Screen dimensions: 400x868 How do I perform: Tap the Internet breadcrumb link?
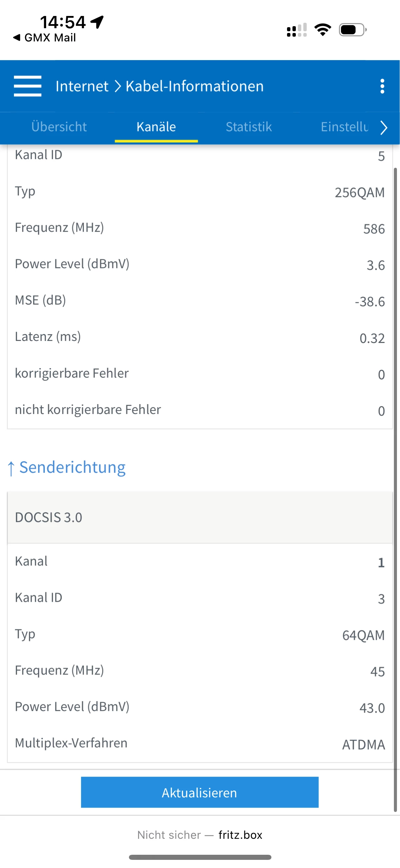point(82,86)
